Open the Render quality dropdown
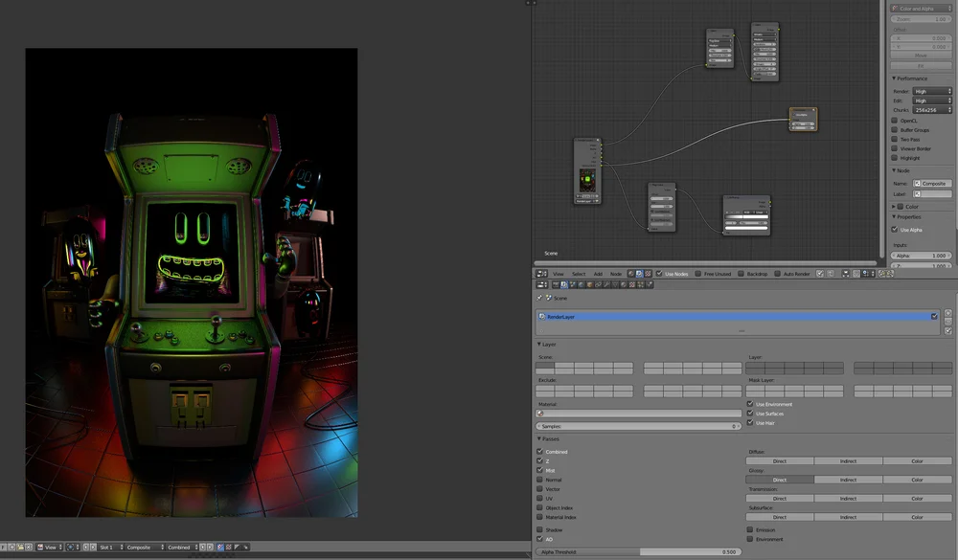This screenshot has height=560, width=958. (x=931, y=91)
